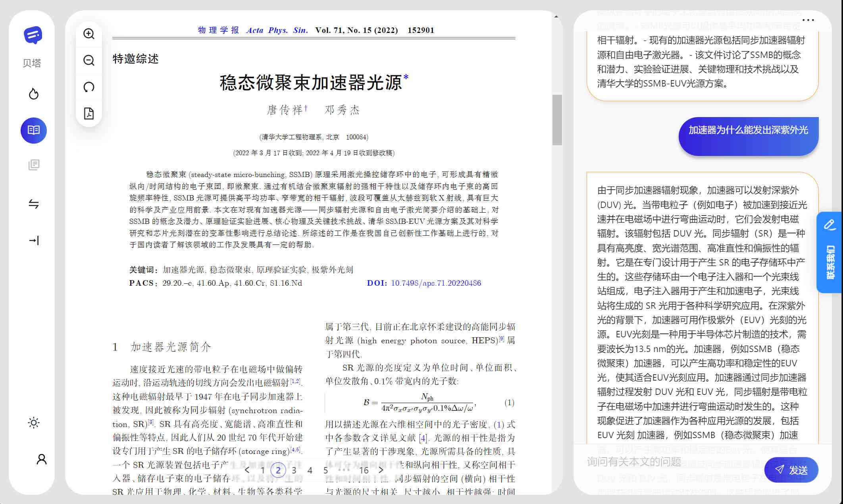The image size is (843, 504).
Task: Click the collapse-to-right arrow icon
Action: (x=34, y=240)
